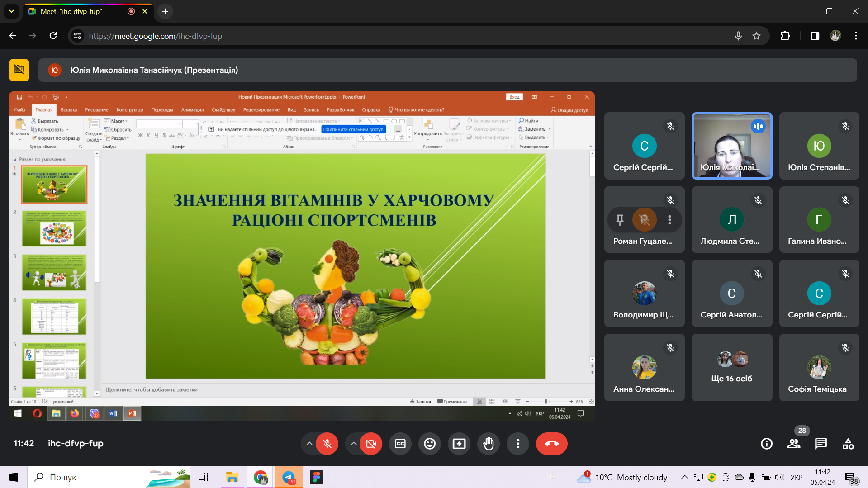This screenshot has height=488, width=868.
Task: Open Windows notification center
Action: [852, 478]
